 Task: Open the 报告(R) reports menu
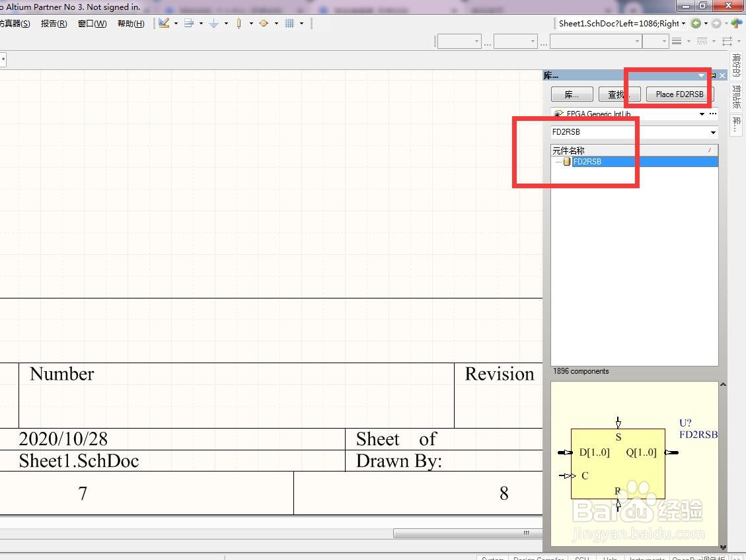coord(54,23)
